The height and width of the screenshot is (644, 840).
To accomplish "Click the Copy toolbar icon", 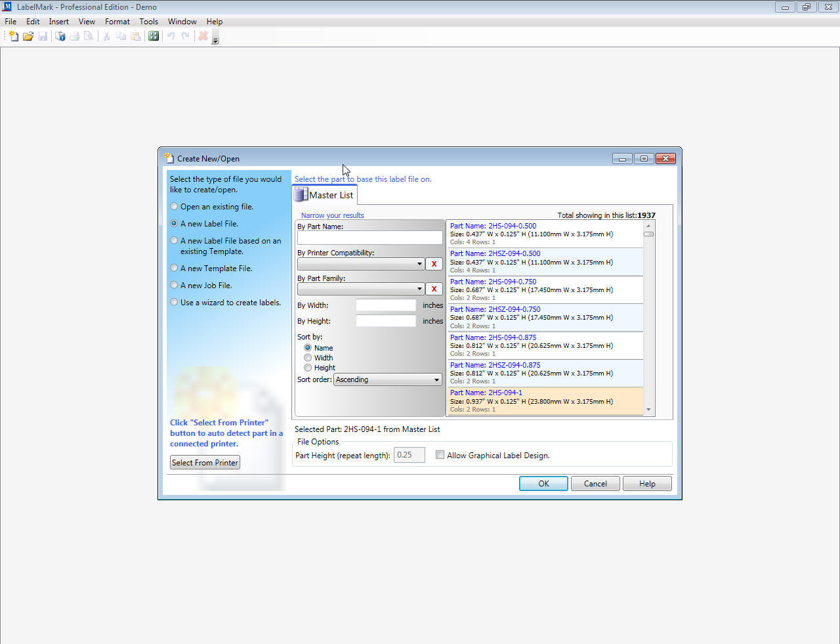I will 121,36.
